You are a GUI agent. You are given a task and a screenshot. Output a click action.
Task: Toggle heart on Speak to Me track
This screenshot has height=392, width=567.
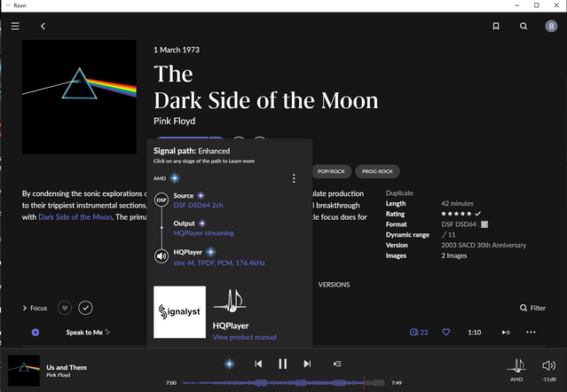point(446,333)
